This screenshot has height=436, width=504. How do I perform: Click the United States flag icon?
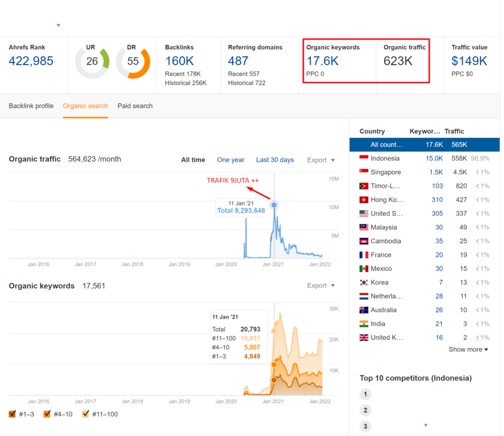(x=363, y=213)
